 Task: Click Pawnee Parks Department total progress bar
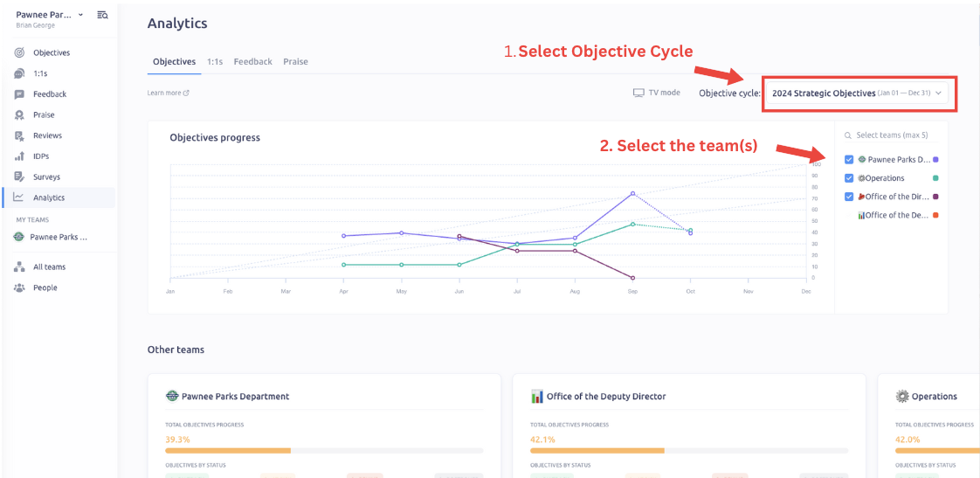click(324, 451)
